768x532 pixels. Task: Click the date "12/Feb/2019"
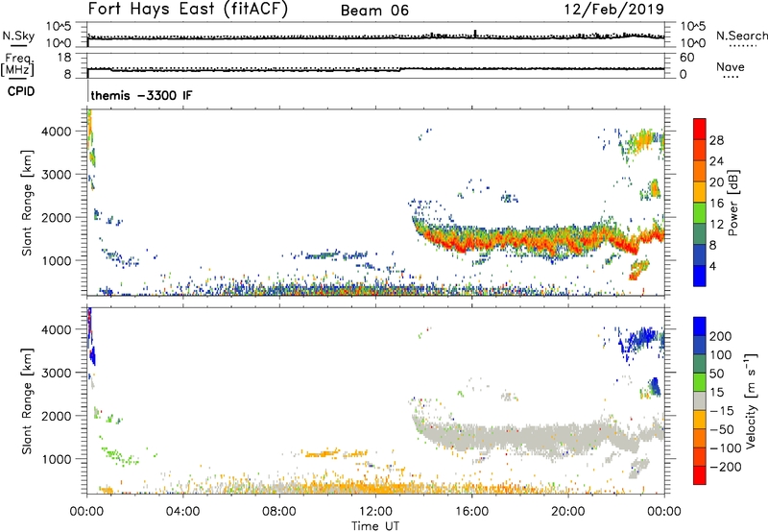[613, 9]
